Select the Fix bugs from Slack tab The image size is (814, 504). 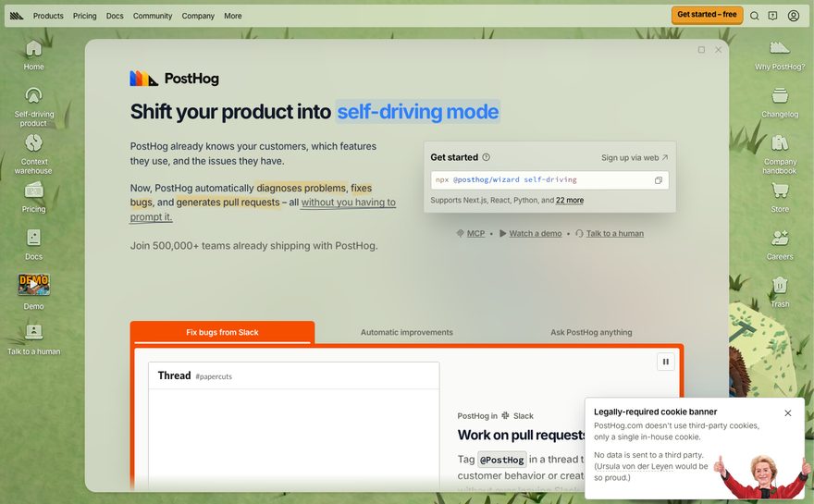pos(222,332)
